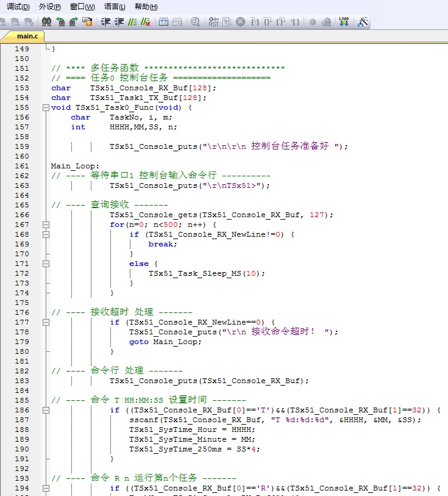Click line number 161 in the gutter

click(22, 166)
